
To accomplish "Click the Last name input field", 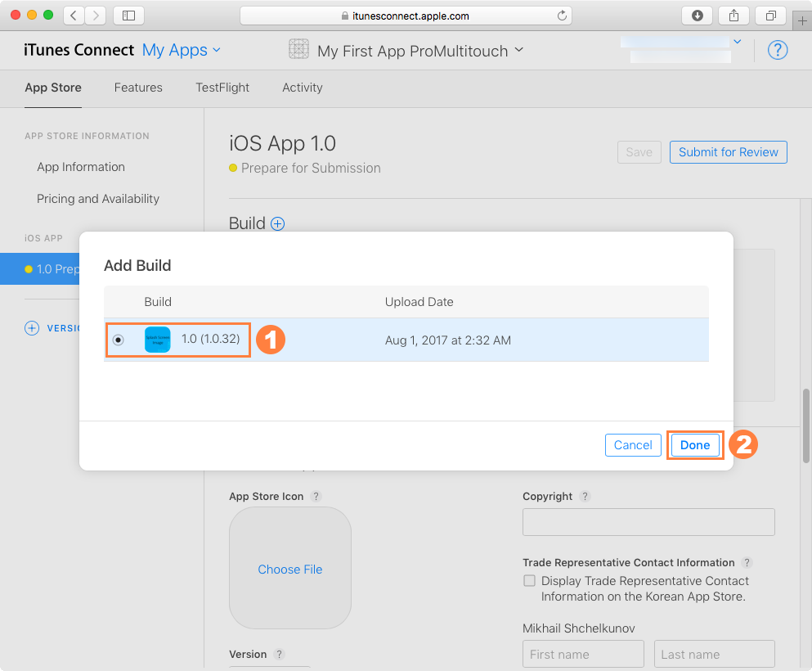I will pos(714,654).
